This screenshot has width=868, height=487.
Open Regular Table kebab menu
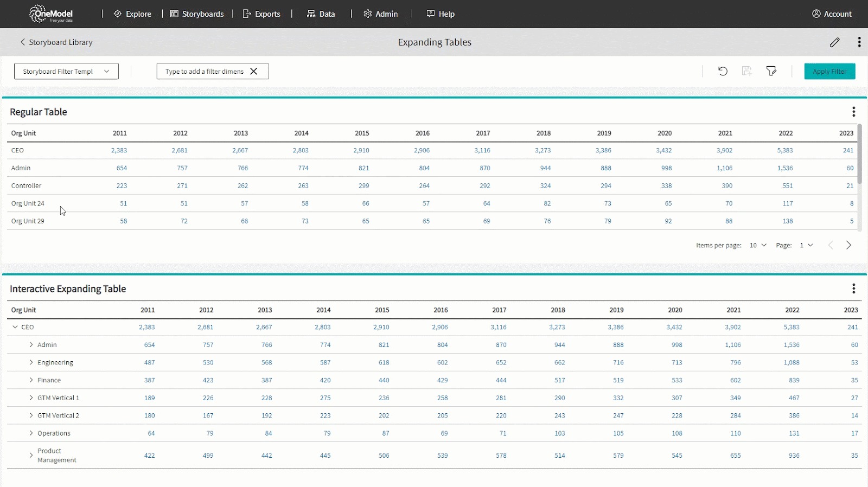pyautogui.click(x=853, y=112)
